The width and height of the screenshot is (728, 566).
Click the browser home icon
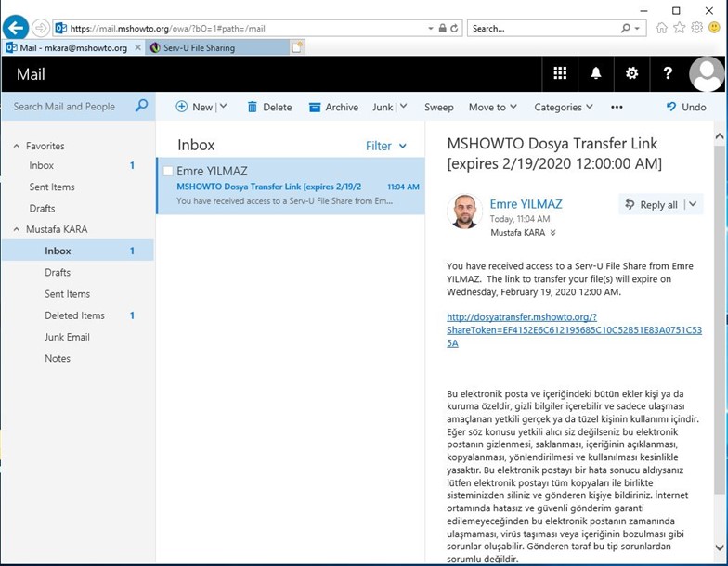[x=661, y=28]
